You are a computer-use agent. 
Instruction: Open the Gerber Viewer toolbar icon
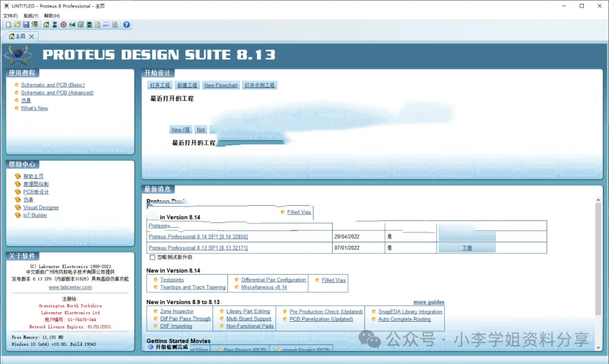[81, 24]
